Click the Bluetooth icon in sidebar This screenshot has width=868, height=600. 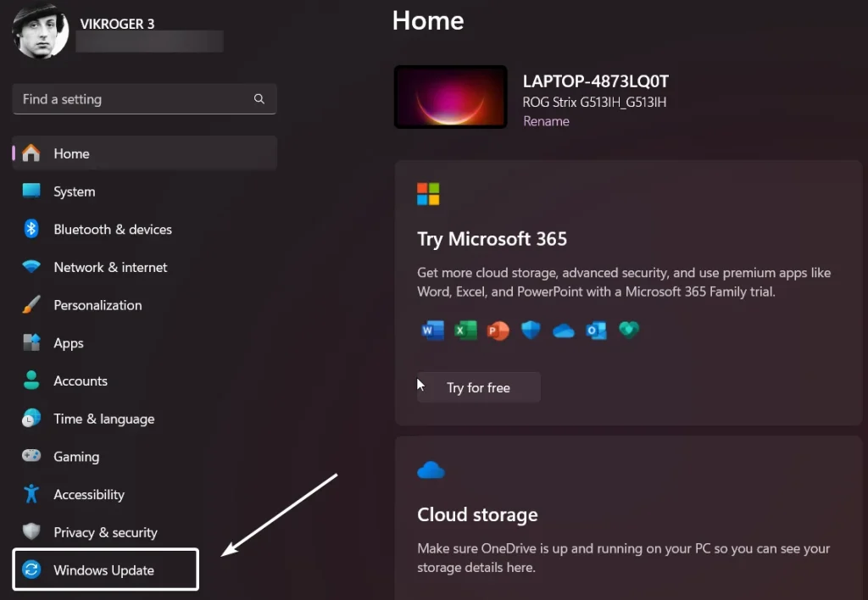[31, 229]
